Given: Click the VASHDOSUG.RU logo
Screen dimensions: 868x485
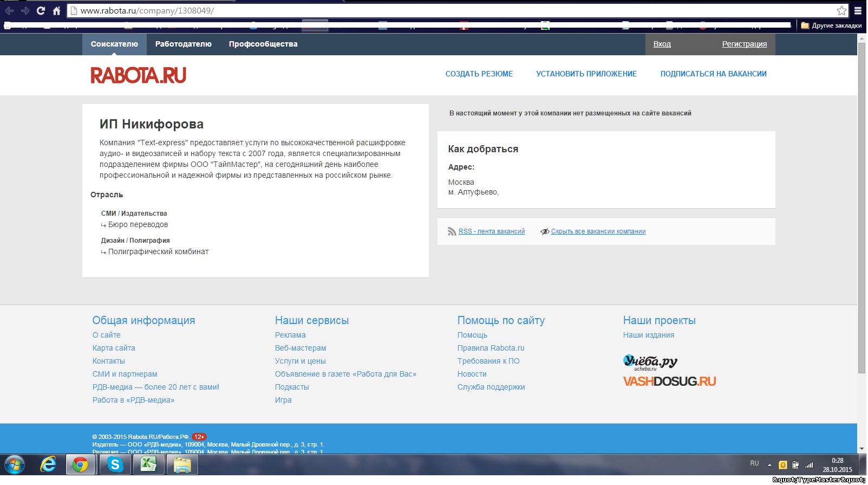Looking at the screenshot, I should (x=669, y=381).
